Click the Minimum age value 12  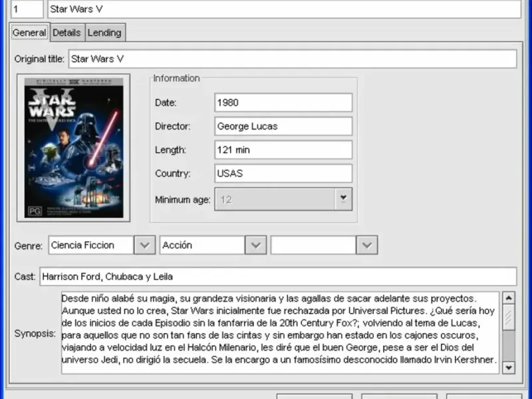(226, 199)
